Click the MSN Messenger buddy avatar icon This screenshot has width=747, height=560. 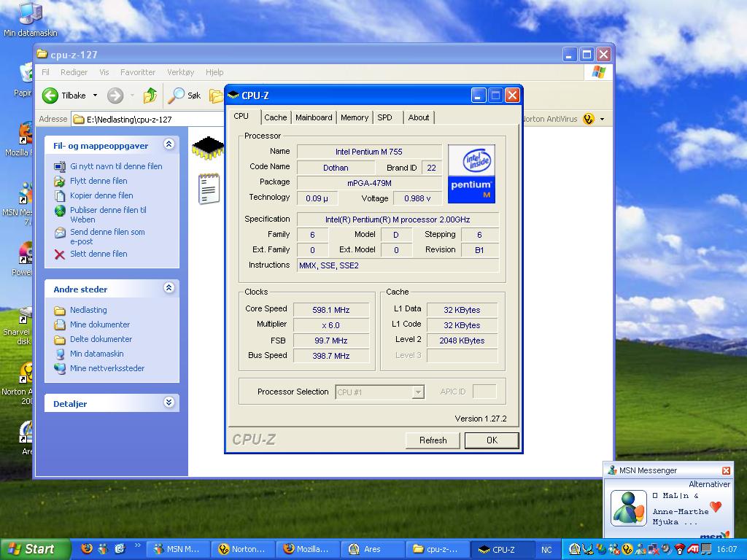628,508
